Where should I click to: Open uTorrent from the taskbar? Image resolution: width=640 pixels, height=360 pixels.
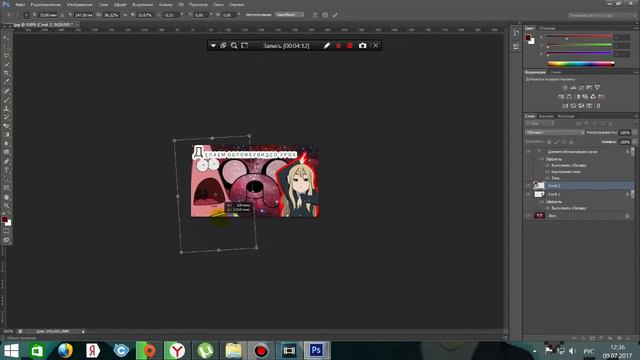pyautogui.click(x=205, y=351)
